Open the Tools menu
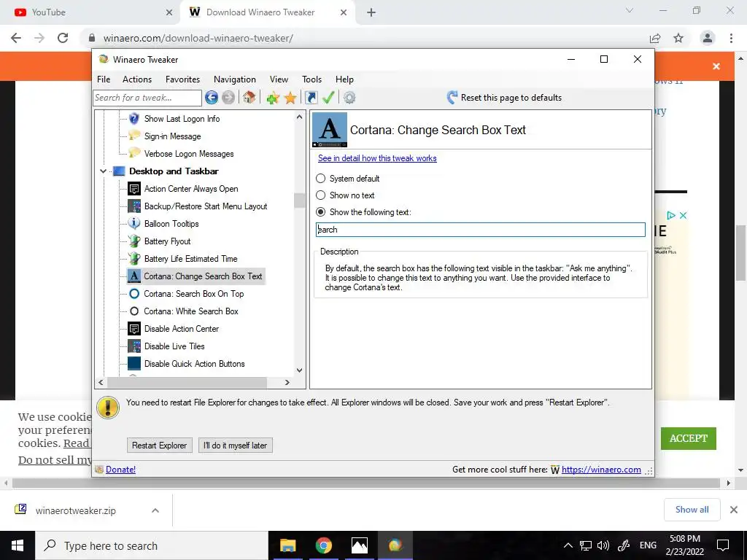Image resolution: width=747 pixels, height=560 pixels. (312, 79)
